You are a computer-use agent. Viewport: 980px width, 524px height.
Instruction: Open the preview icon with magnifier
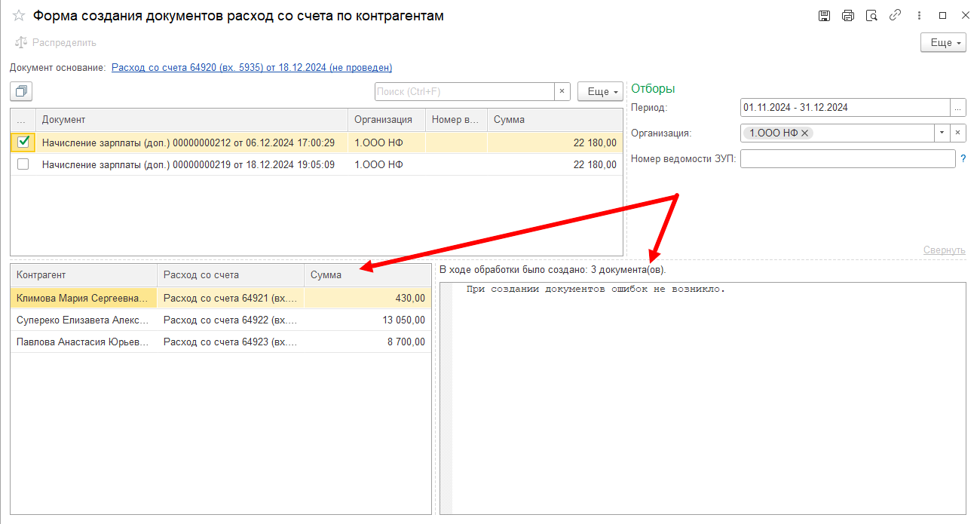pyautogui.click(x=871, y=16)
